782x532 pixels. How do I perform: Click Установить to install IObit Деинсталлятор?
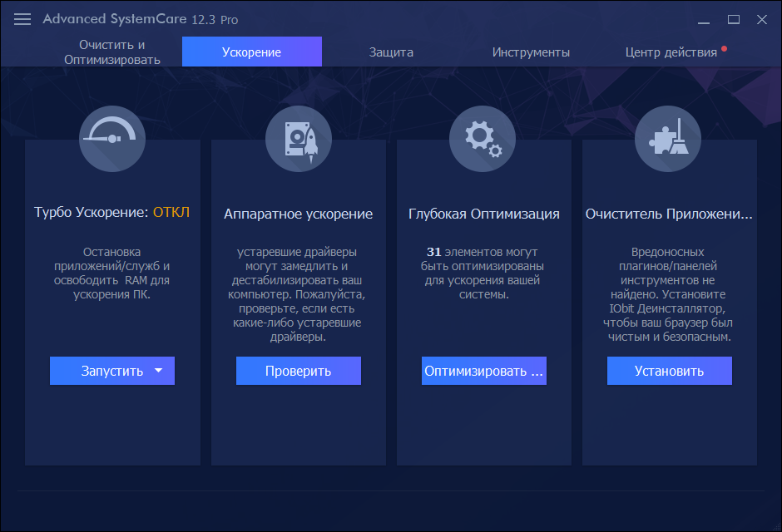click(669, 371)
